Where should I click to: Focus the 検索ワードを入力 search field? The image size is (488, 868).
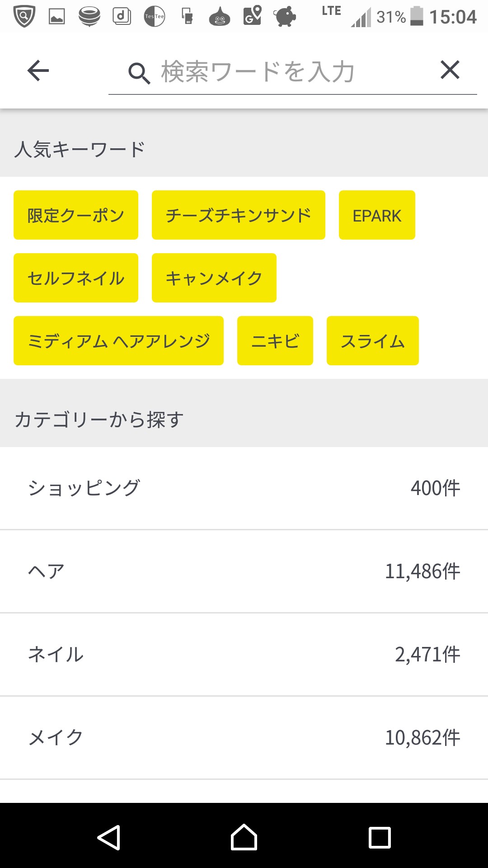[289, 71]
